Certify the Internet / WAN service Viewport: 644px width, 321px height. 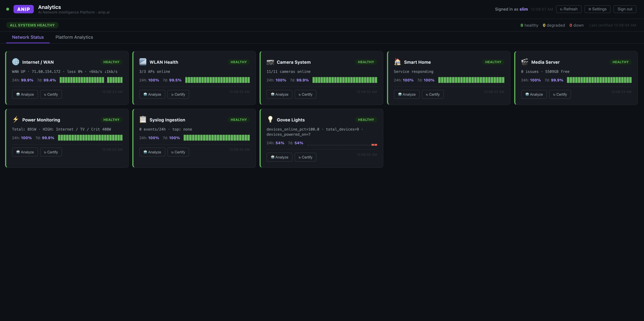coord(51,95)
